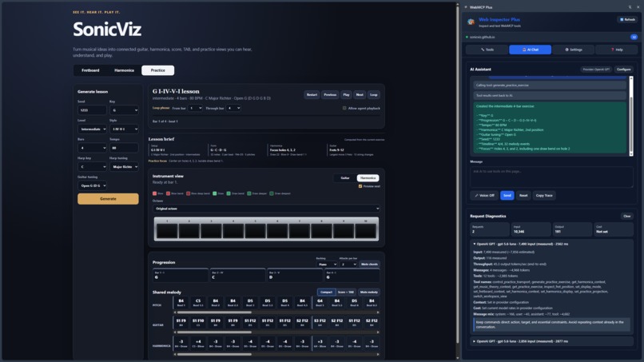The width and height of the screenshot is (644, 362).
Task: Click the Configure button in AI Assistant
Action: [x=623, y=70]
